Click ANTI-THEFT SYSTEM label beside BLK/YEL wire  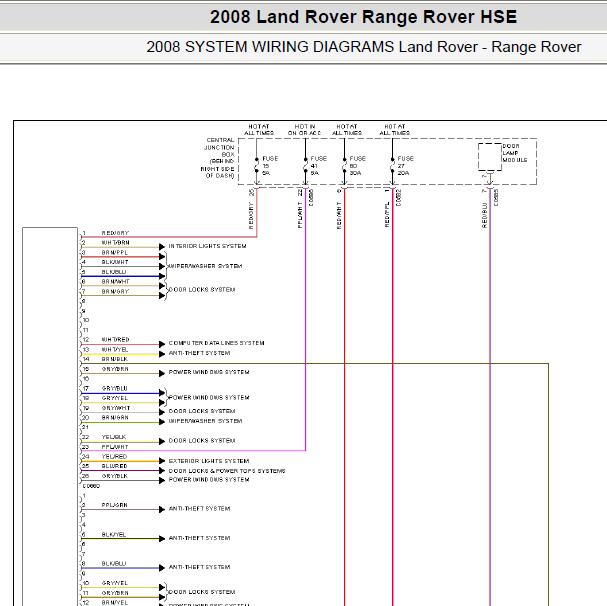199,538
